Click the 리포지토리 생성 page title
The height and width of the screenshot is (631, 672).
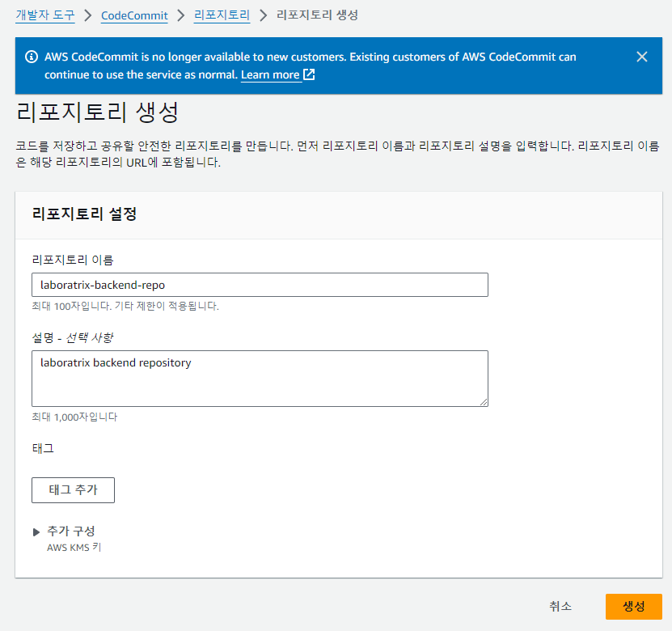coord(97,112)
